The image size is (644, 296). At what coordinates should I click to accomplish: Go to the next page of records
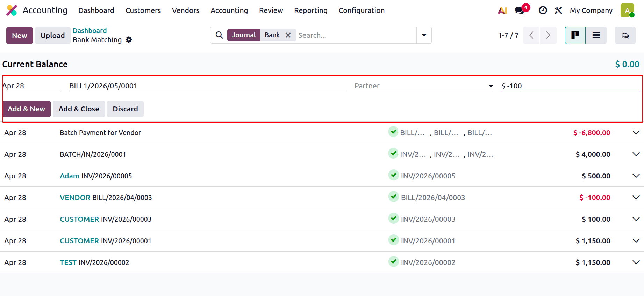click(548, 35)
